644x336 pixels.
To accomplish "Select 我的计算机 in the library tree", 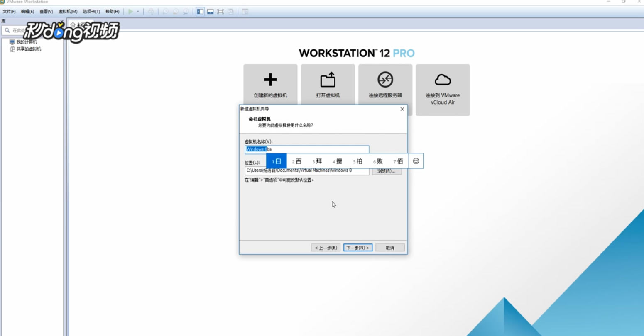I will tap(27, 42).
